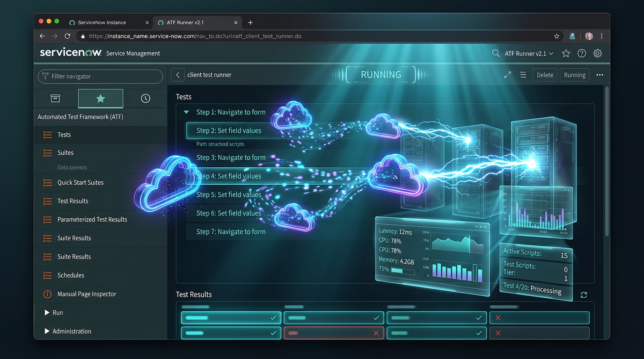Image resolution: width=644 pixels, height=359 pixels.
Task: Open global search with the magnifier icon
Action: pos(496,53)
